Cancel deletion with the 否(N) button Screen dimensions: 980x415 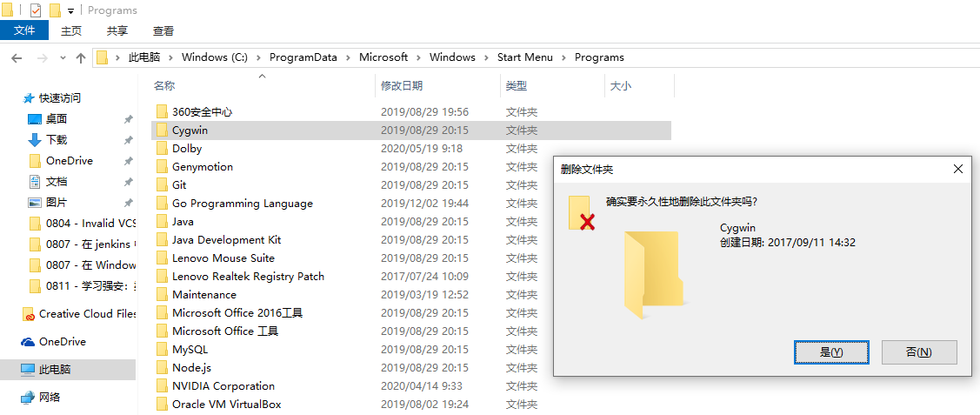[919, 352]
